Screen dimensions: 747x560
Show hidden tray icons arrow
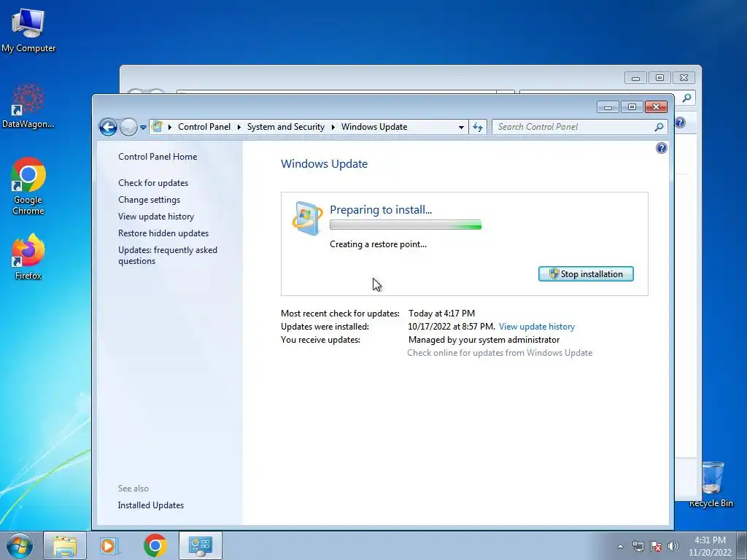coord(620,546)
